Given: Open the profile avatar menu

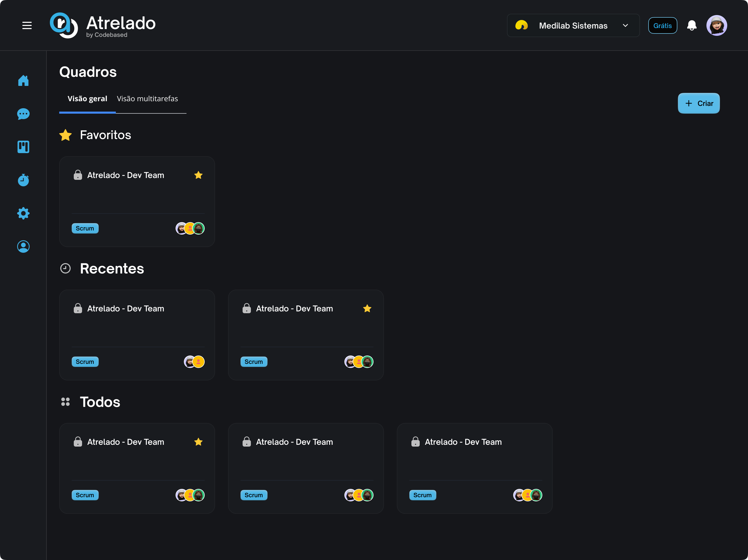Looking at the screenshot, I should (x=717, y=25).
